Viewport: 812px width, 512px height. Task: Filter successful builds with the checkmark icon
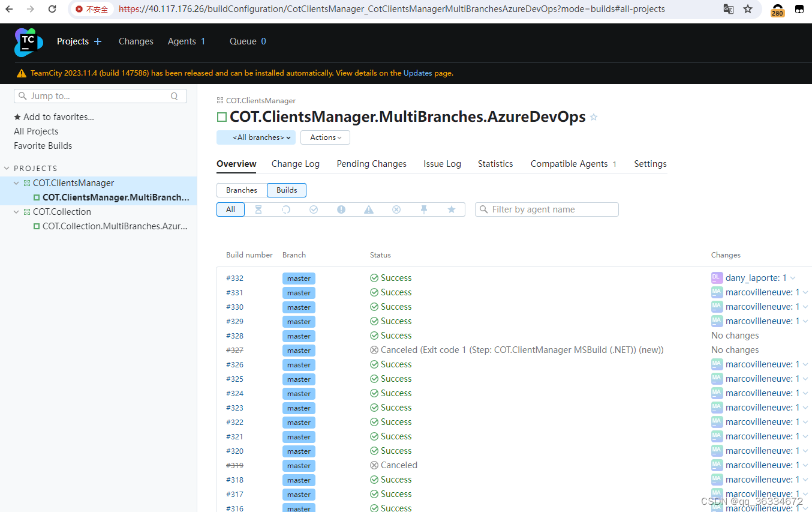[x=314, y=209]
